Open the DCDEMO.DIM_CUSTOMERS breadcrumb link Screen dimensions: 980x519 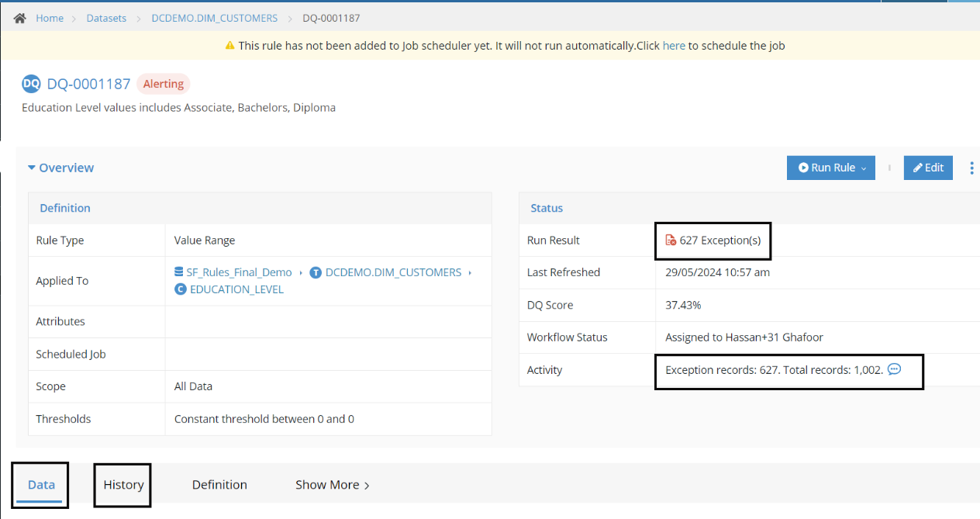tap(214, 17)
